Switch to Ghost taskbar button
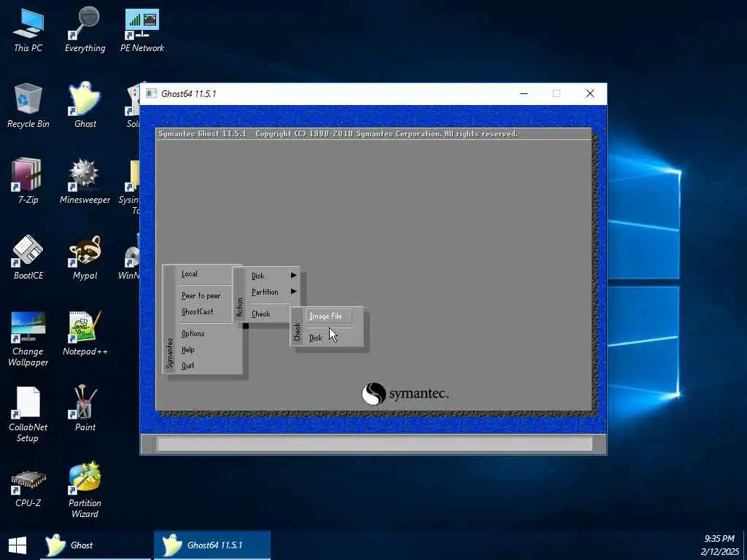The width and height of the screenshot is (747, 560). coord(96,545)
